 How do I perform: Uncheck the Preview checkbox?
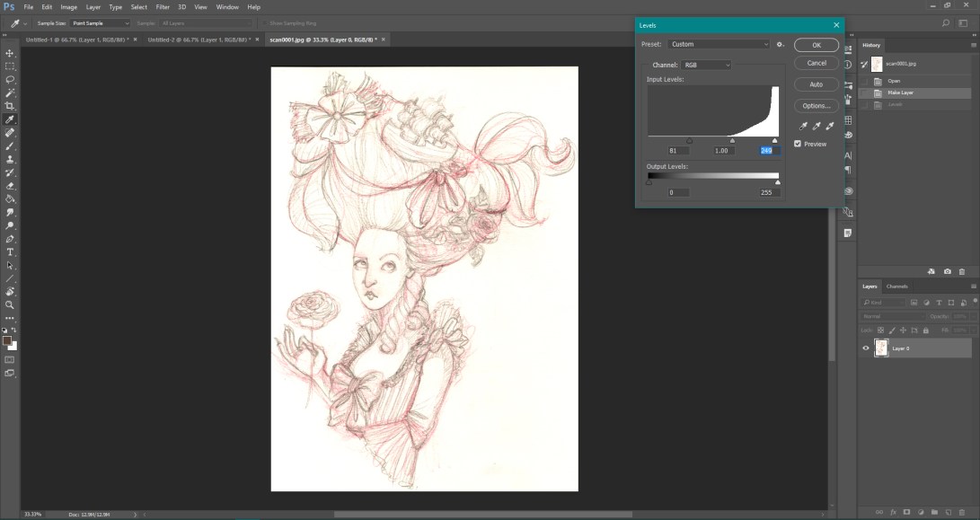[x=798, y=144]
